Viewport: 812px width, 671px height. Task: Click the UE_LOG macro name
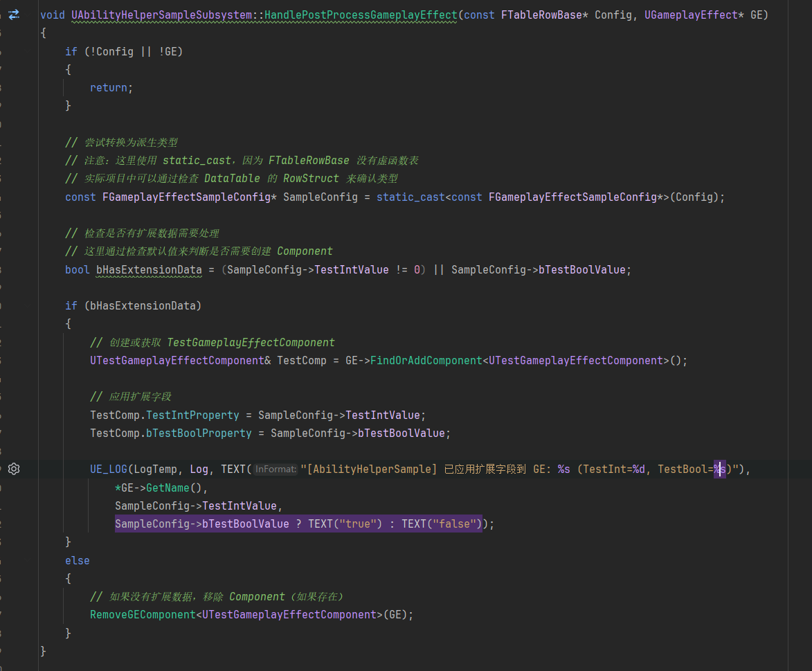109,469
